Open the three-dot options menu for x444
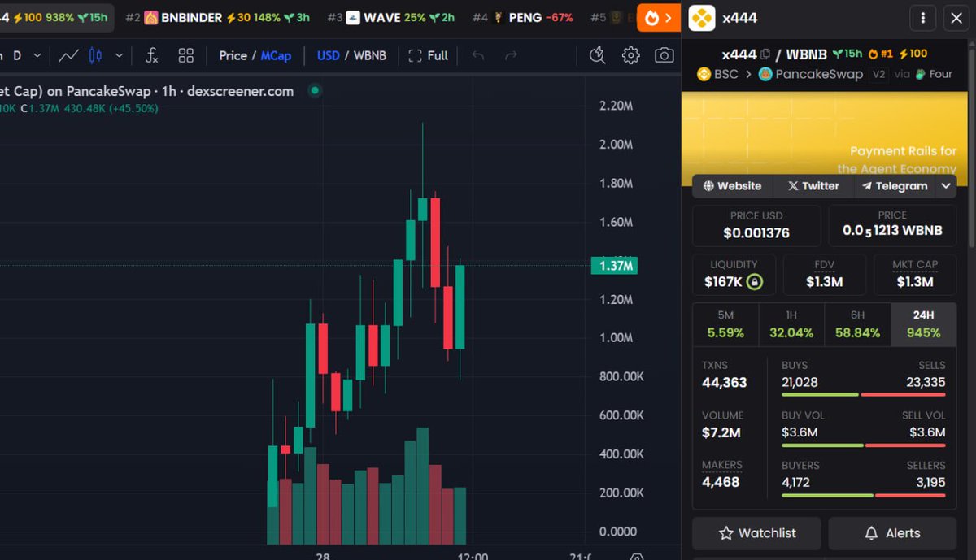 tap(922, 18)
